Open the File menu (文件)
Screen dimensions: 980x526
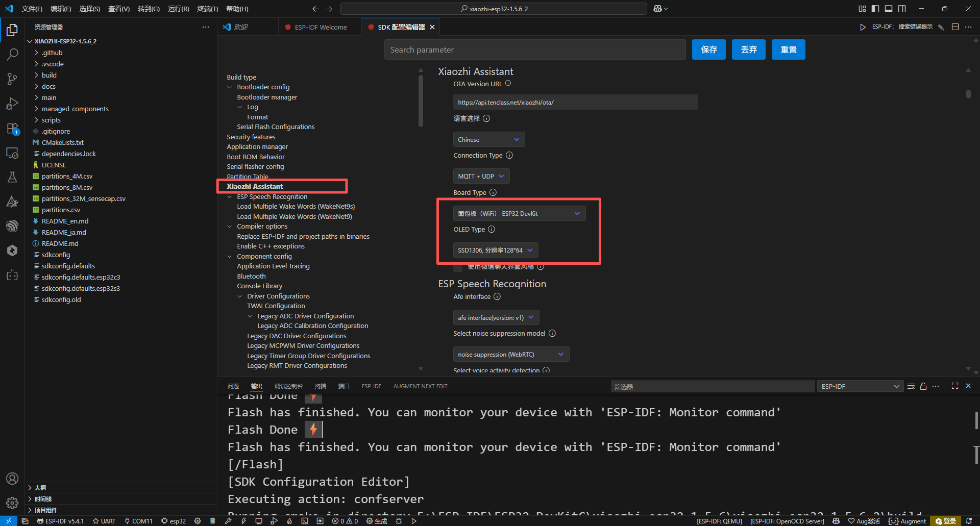click(32, 9)
